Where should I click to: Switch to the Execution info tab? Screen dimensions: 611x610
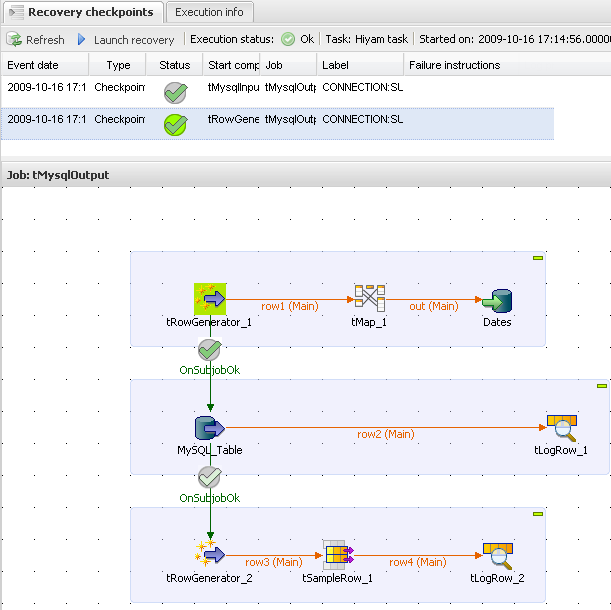tap(209, 12)
